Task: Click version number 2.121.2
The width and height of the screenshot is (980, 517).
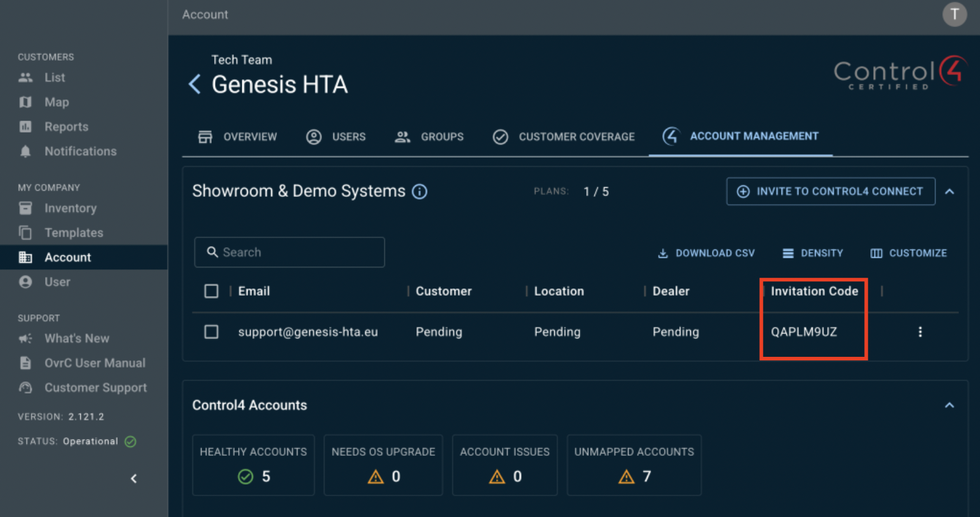Action: (x=86, y=416)
